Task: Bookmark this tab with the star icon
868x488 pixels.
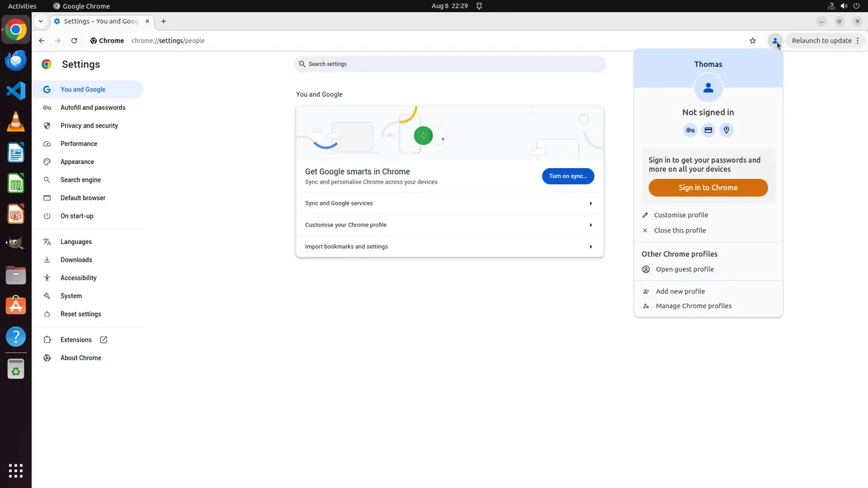Action: 753,41
